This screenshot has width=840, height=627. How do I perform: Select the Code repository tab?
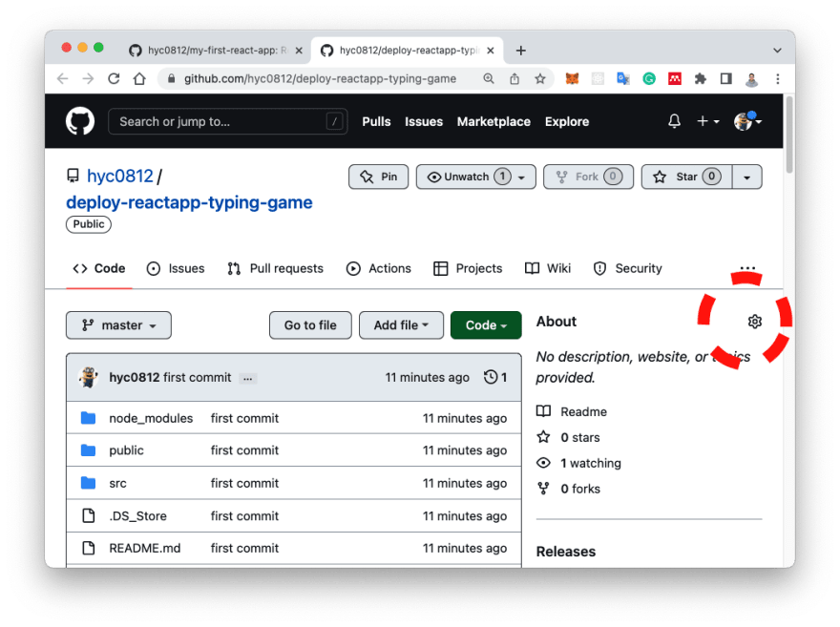click(99, 268)
